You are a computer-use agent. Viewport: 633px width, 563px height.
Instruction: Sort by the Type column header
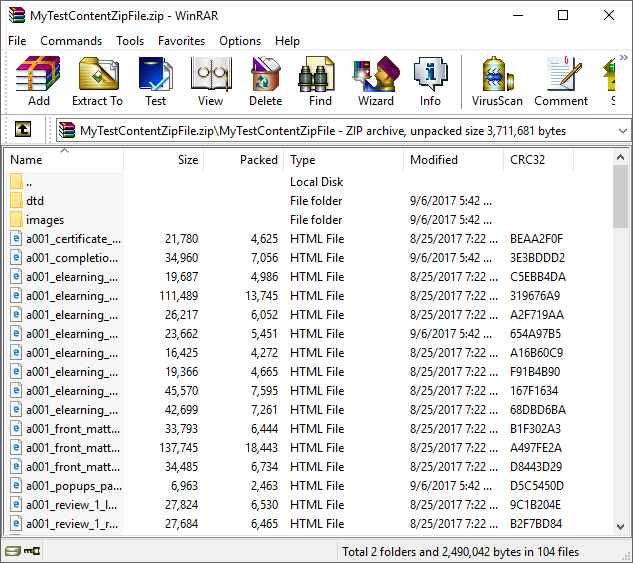[344, 160]
